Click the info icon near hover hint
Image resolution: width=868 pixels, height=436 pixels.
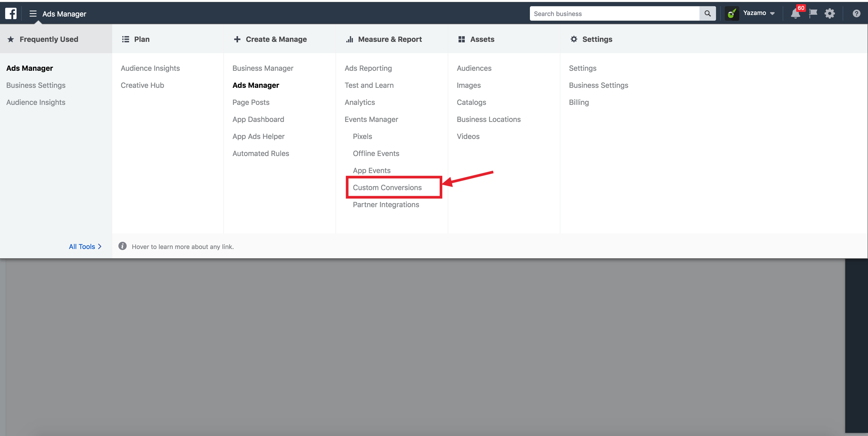pyautogui.click(x=122, y=246)
